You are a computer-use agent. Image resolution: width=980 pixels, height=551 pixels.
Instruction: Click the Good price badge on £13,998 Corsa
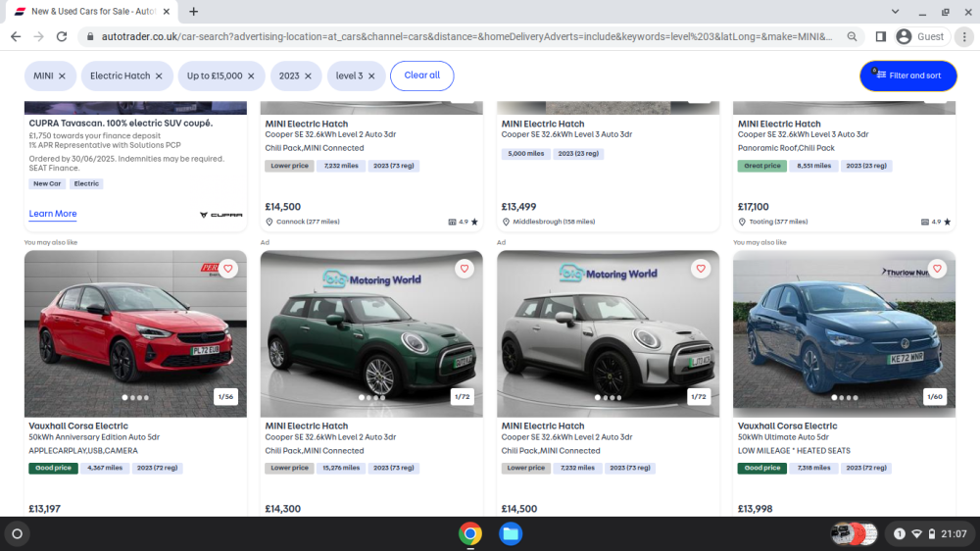click(761, 468)
